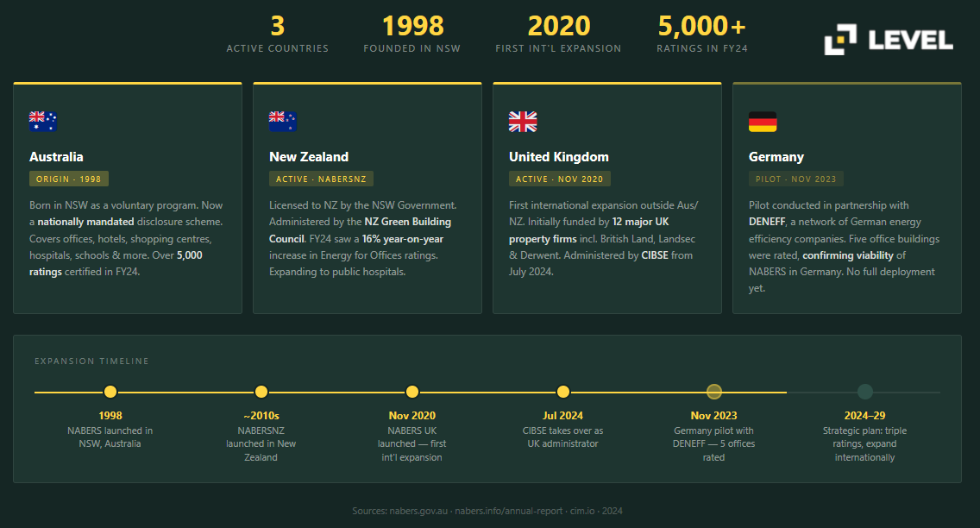Select the United Kingdom flag icon
The image size is (980, 528).
point(523,123)
